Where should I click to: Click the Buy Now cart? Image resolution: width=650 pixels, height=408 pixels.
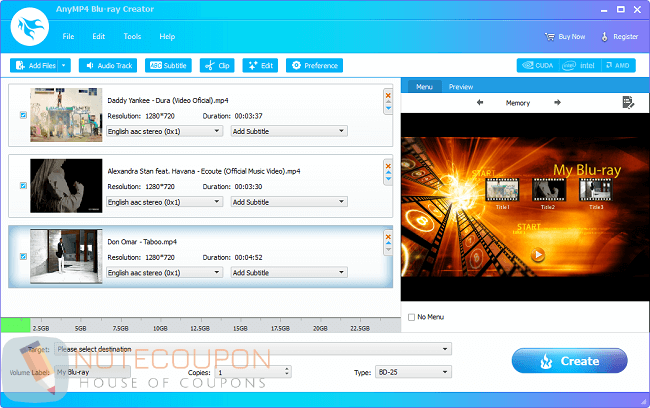565,36
